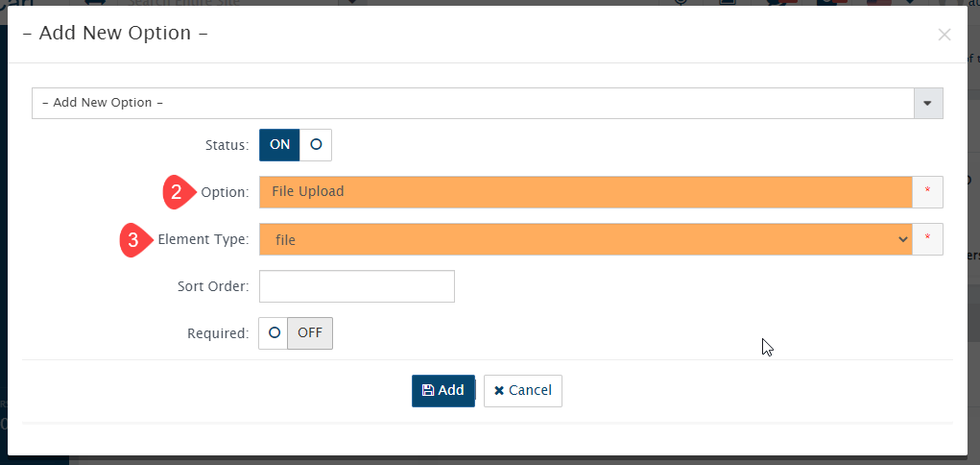Click the caret arrow of the top select box

click(x=928, y=103)
